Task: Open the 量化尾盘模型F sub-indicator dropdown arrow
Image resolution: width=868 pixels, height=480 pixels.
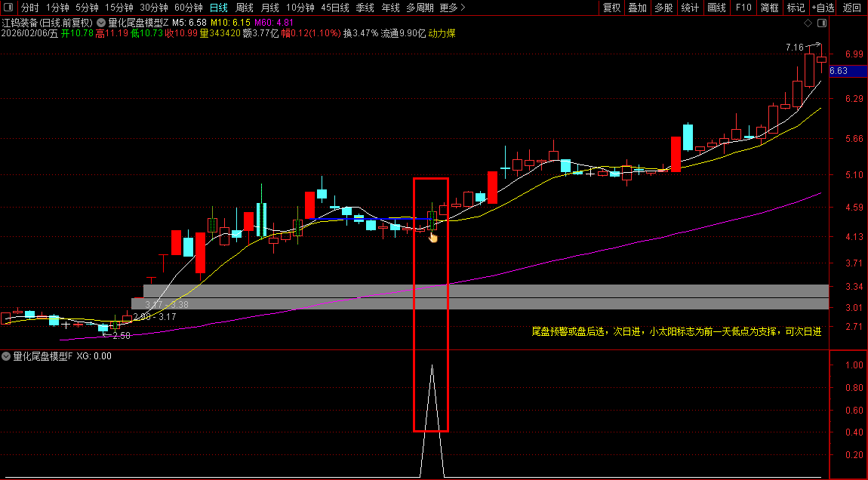Action: point(6,356)
